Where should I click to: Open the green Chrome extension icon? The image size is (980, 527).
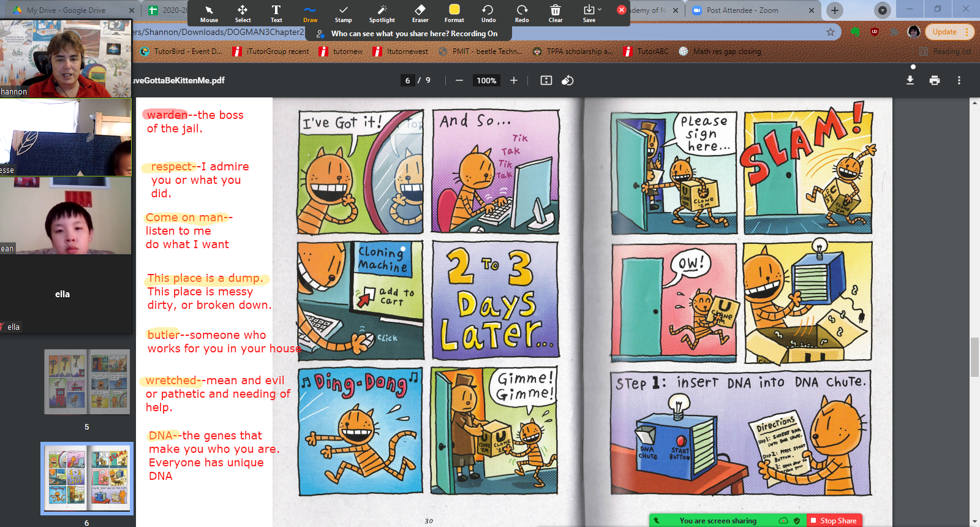click(856, 32)
